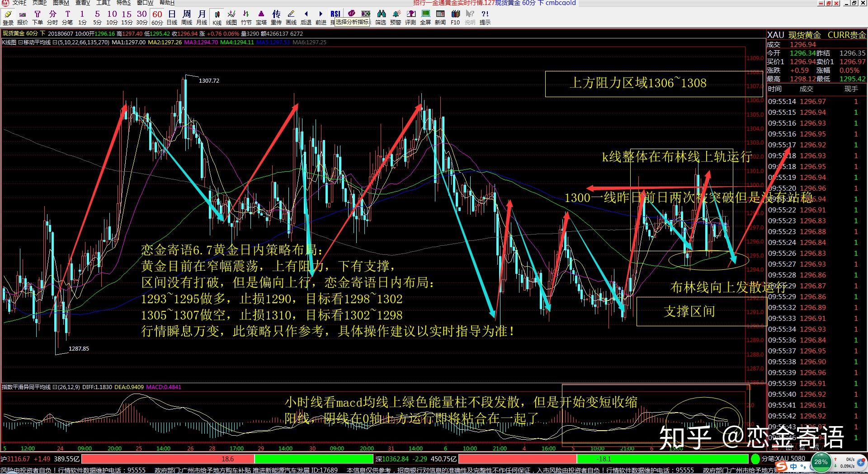Open the 分笔 tick-by-tick view
The image size is (868, 474).
[x=67, y=18]
